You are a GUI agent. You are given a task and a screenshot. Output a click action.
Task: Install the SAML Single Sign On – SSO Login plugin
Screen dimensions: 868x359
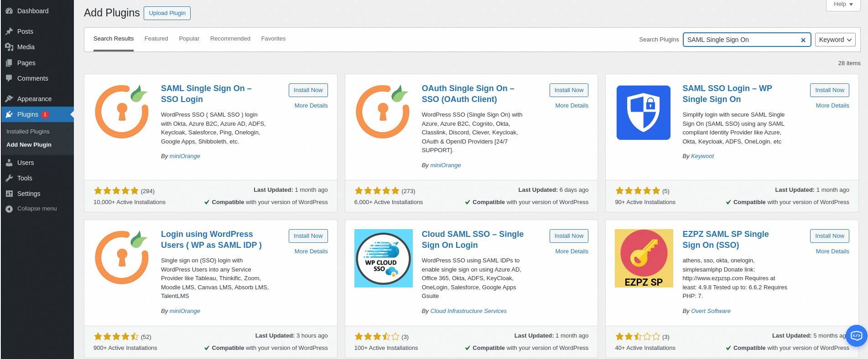pos(308,90)
